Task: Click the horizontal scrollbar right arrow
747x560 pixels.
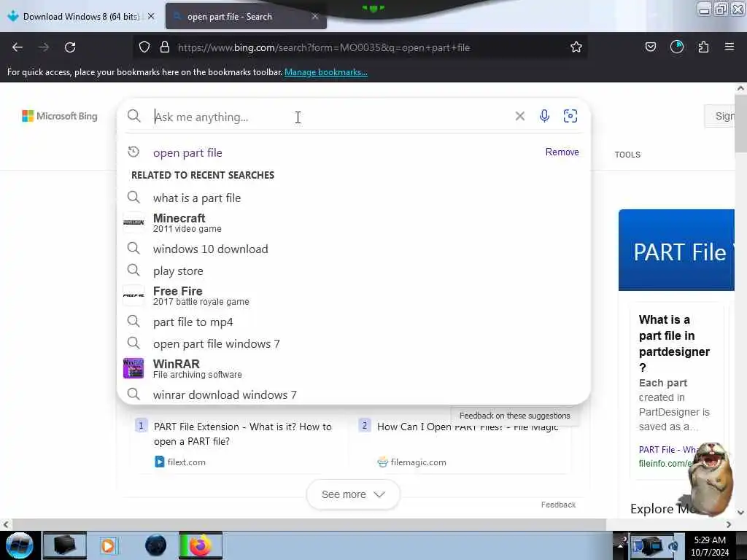Action: 729,524
